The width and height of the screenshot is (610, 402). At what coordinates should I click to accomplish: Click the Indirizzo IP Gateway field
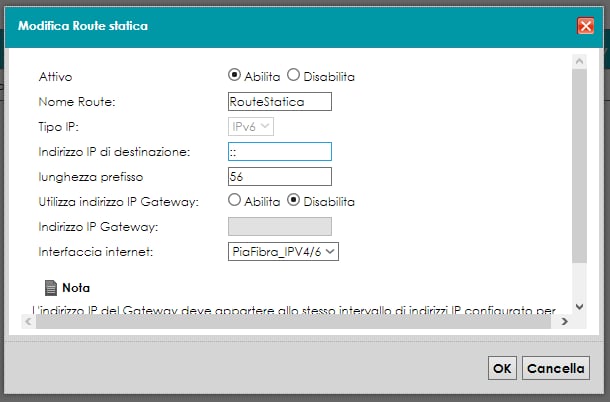pyautogui.click(x=279, y=227)
